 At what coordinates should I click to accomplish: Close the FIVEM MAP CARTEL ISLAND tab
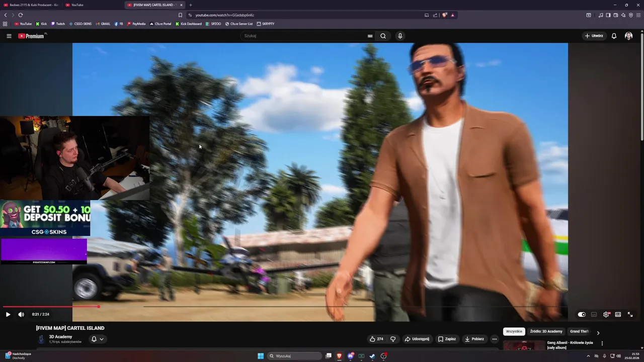tap(181, 5)
